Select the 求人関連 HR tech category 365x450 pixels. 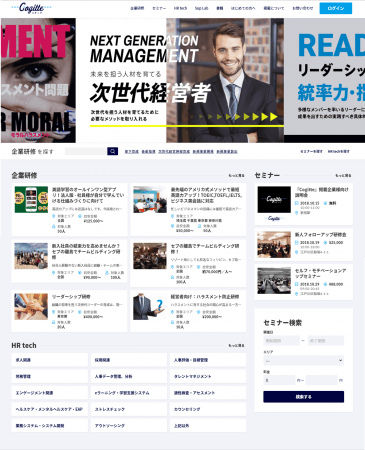(x=50, y=360)
